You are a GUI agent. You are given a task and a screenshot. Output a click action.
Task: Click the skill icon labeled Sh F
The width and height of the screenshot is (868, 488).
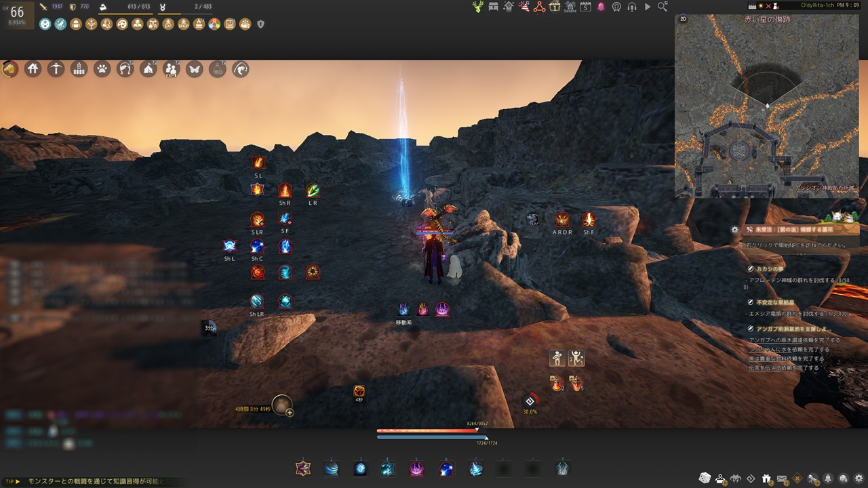[589, 219]
